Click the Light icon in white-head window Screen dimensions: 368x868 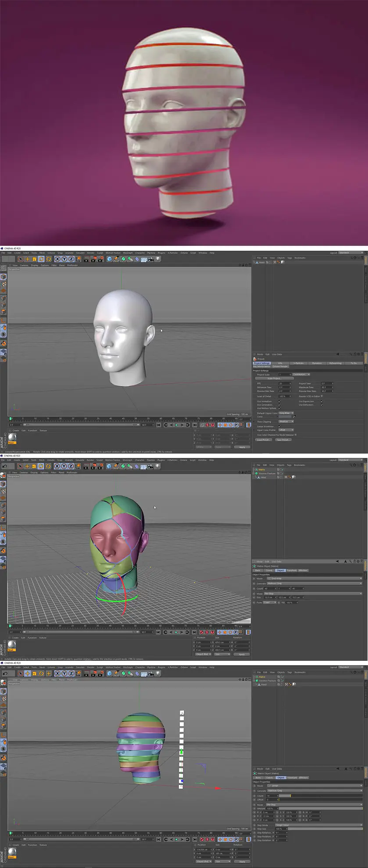pos(158,259)
